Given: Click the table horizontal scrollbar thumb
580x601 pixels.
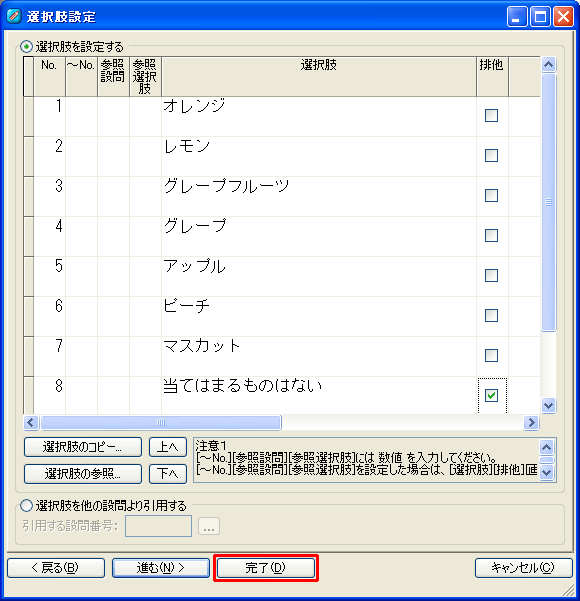Looking at the screenshot, I should pos(161,422).
